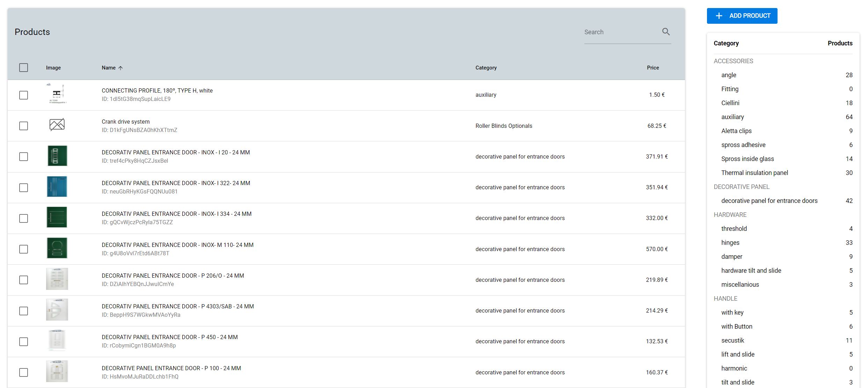Open green thumbnail of INOX I 20 panel
Image resolution: width=868 pixels, height=388 pixels.
(57, 156)
